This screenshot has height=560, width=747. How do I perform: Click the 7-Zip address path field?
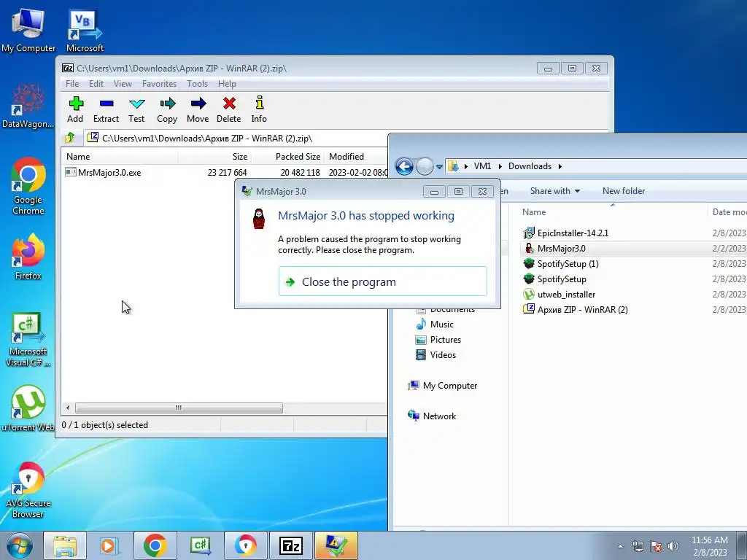click(237, 138)
